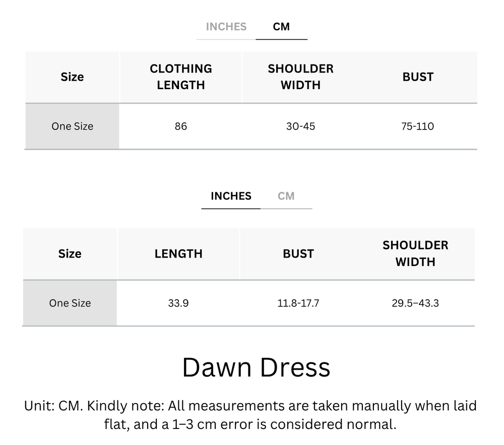Click the BUST header in the bottom table

(298, 253)
